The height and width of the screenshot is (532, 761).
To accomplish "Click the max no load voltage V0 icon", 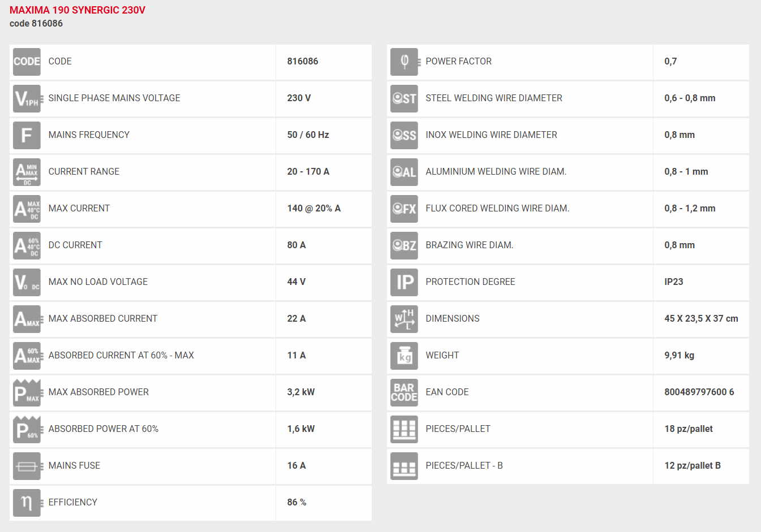I will coord(27,282).
